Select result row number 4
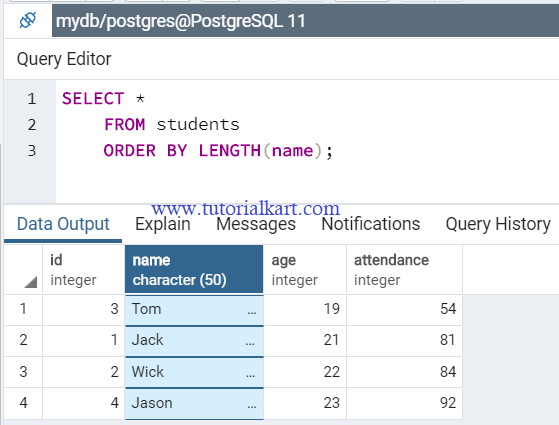 23,403
